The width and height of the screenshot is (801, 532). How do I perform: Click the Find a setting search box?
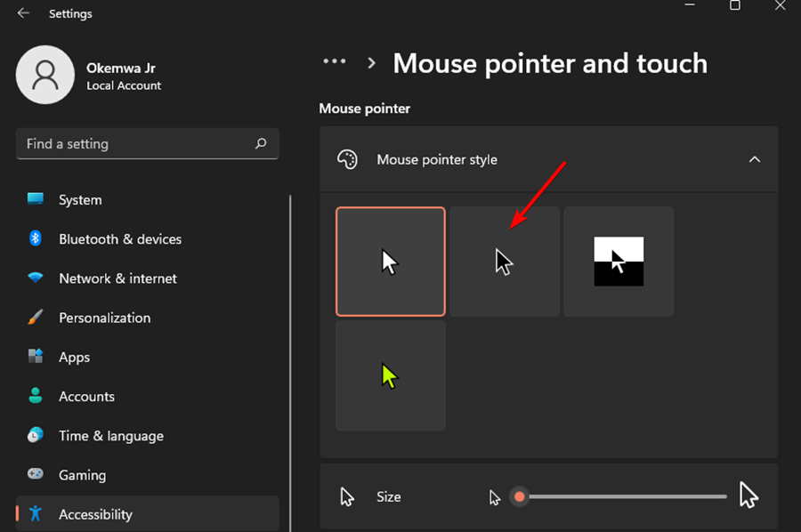click(133, 143)
